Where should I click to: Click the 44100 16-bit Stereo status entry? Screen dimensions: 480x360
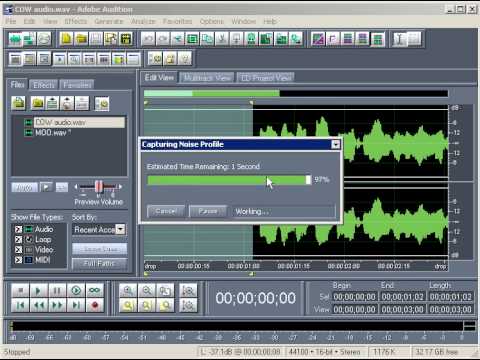[x=325, y=352]
